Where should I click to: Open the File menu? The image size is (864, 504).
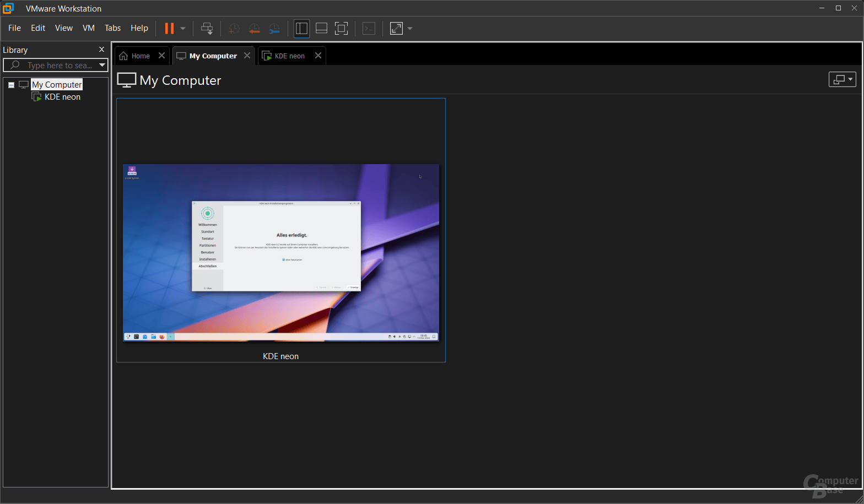click(x=14, y=28)
